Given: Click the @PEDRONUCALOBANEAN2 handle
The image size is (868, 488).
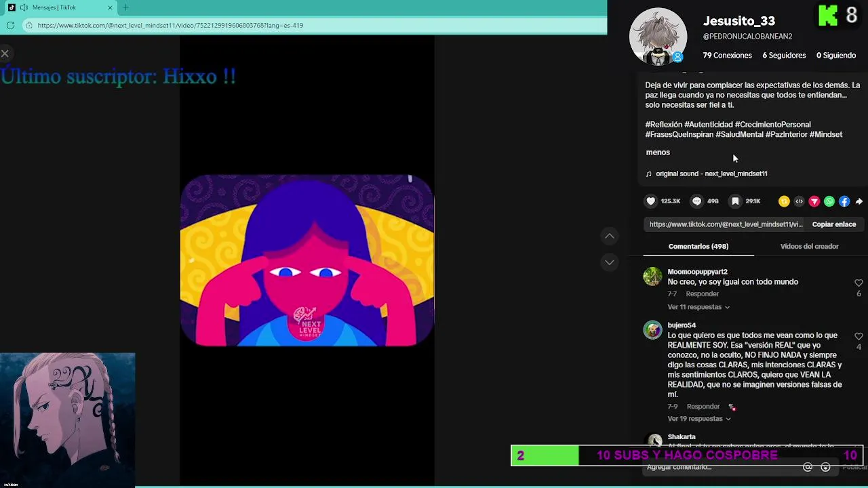Looking at the screenshot, I should click(747, 37).
